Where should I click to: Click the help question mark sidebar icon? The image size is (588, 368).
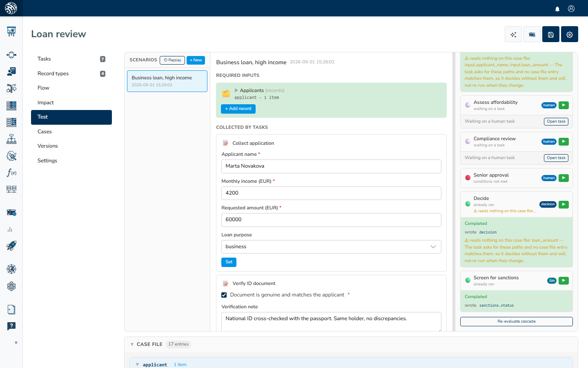coord(11,326)
